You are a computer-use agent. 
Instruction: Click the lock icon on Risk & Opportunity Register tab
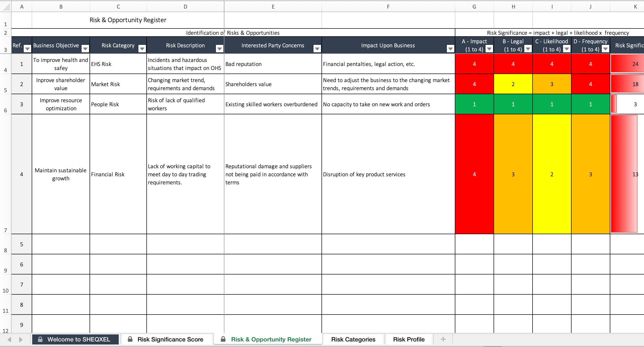point(223,339)
